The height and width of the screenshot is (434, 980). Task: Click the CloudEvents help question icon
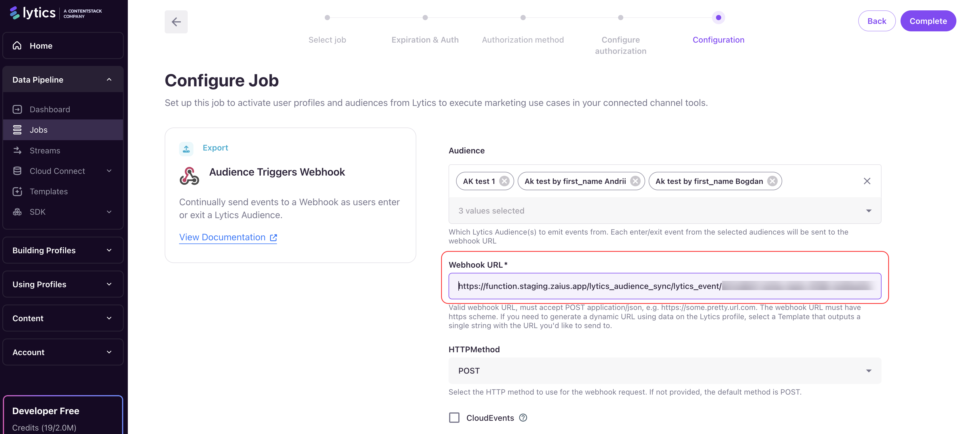[523, 418]
